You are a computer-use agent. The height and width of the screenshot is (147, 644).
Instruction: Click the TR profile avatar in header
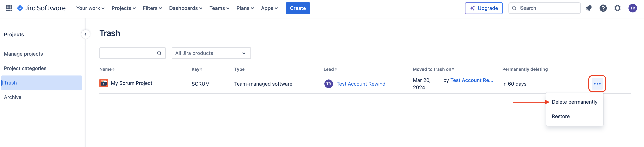click(x=632, y=8)
